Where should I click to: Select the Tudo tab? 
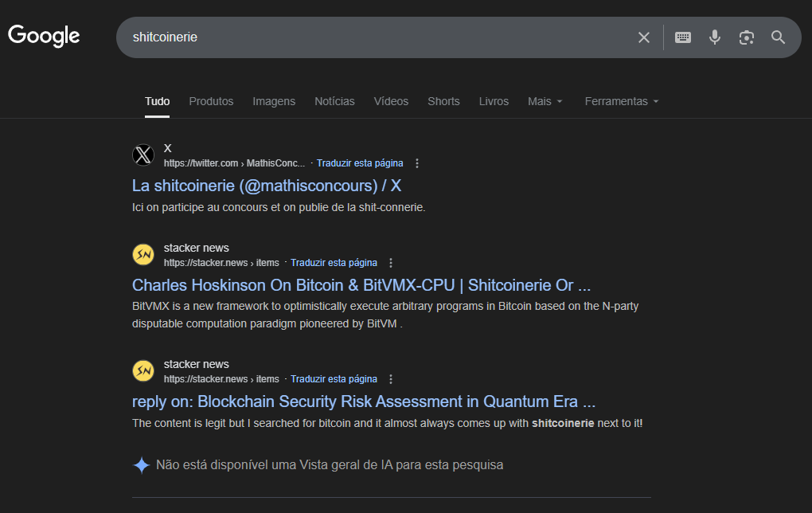click(x=157, y=101)
